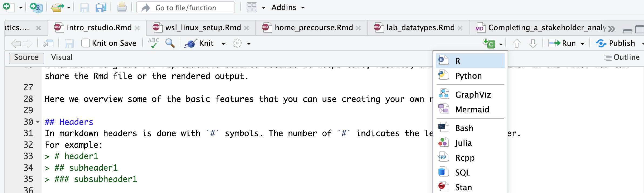Image resolution: width=644 pixels, height=193 pixels.
Task: Switch to the wsl_linux_setup.Rmd tab
Action: point(203,27)
